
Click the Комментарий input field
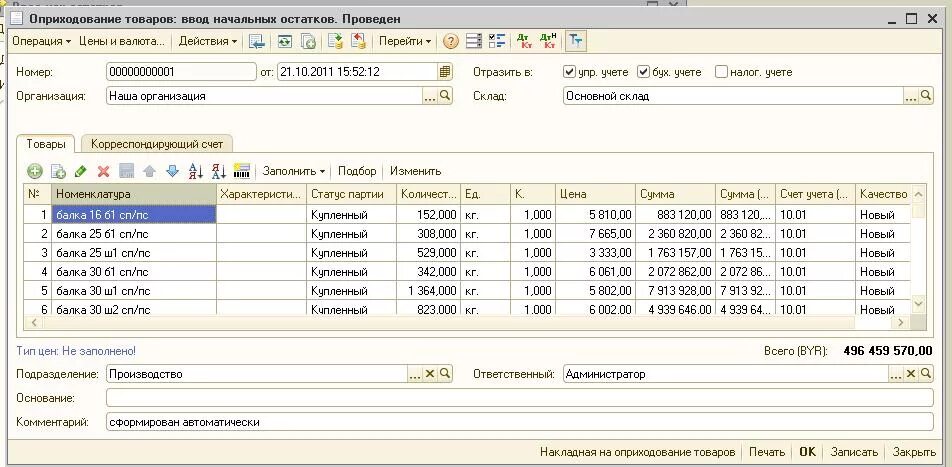(520, 421)
